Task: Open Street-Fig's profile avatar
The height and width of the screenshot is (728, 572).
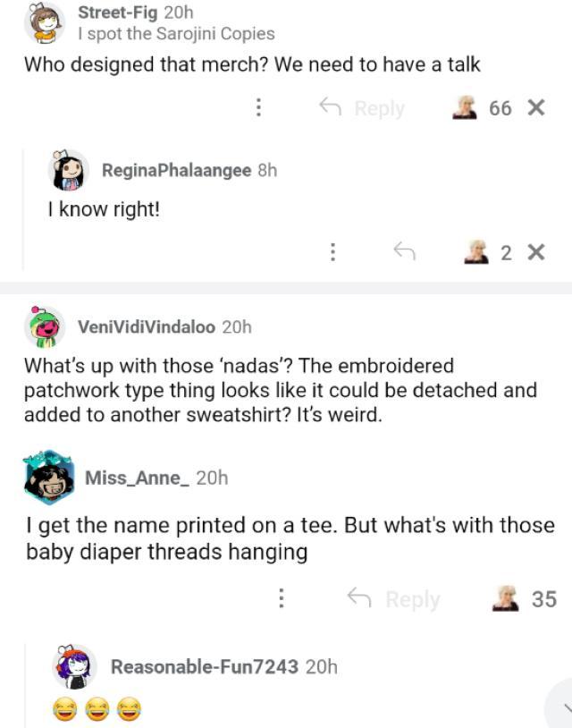Action: tap(44, 24)
